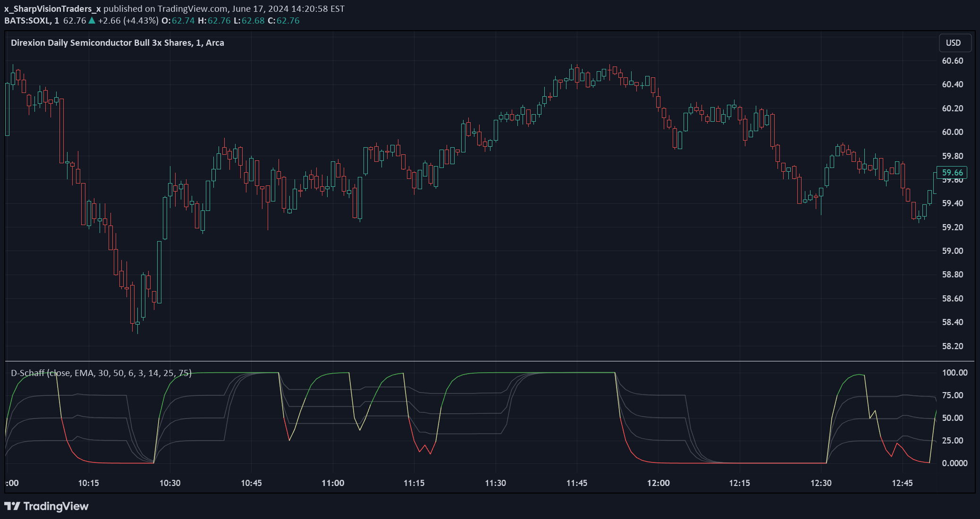Click the 60.20 price scale value

(953, 109)
